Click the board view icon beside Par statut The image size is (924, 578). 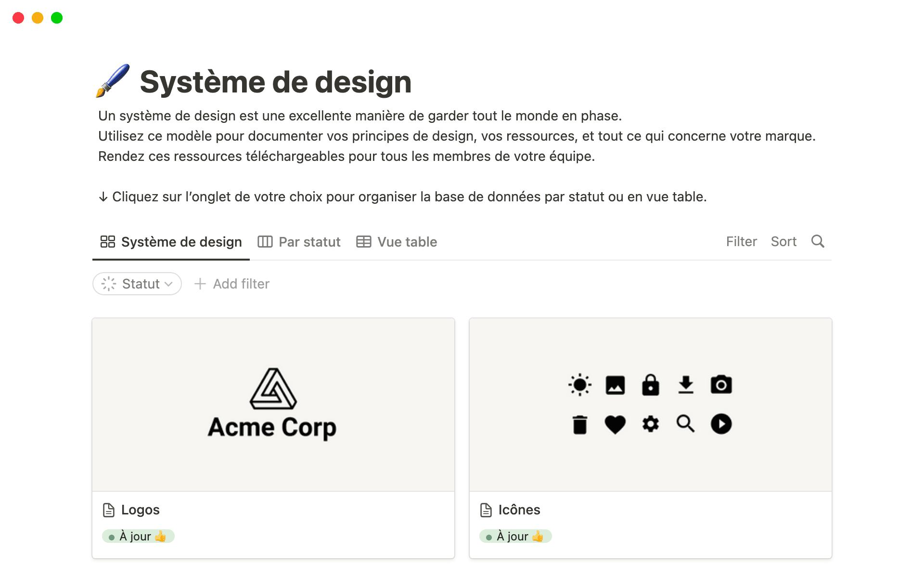(265, 241)
